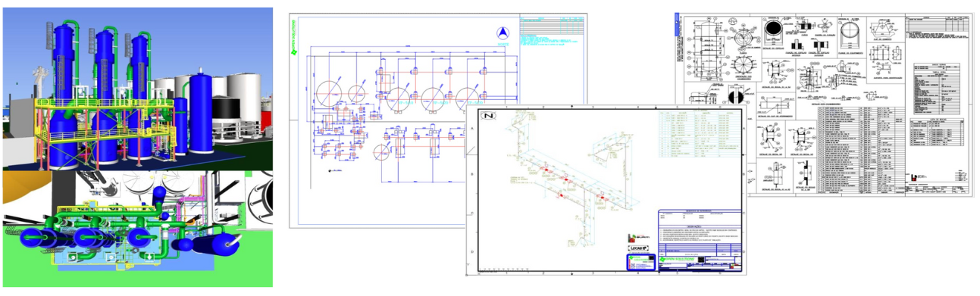Click the blue north arrow symbol in plan drawing
The image size is (980, 296).
tap(503, 33)
